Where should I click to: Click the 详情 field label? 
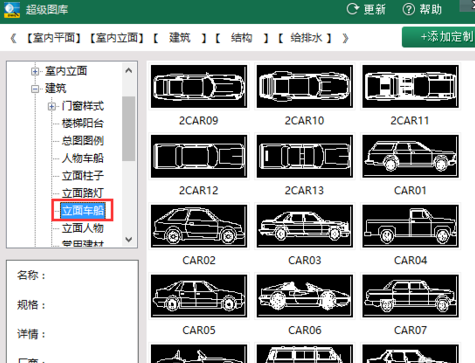(31, 334)
